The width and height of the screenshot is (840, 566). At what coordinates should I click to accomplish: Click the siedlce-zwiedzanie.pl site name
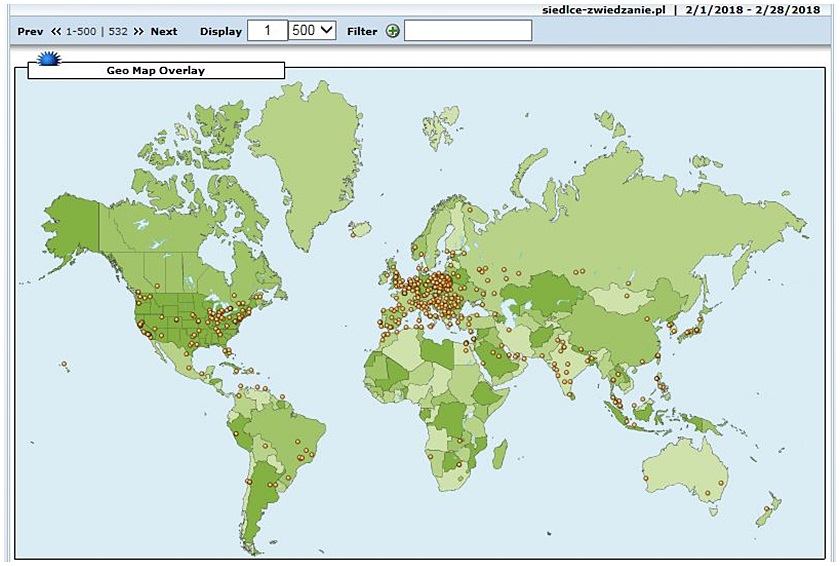(604, 10)
